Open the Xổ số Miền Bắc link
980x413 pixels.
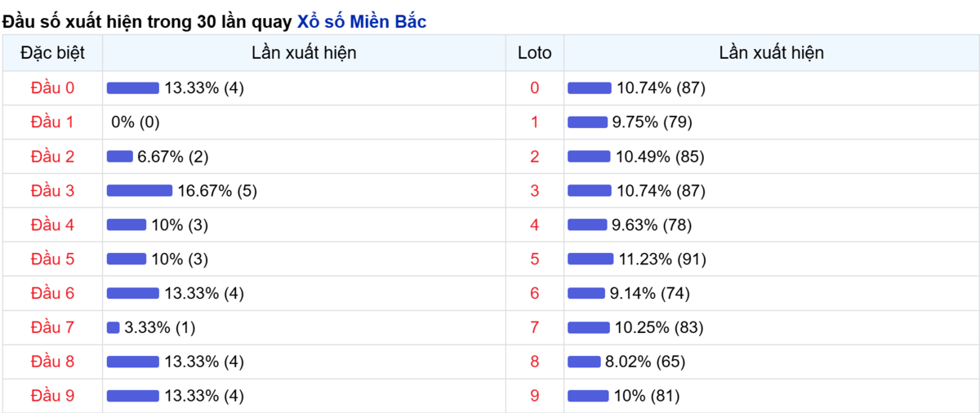coord(362,22)
